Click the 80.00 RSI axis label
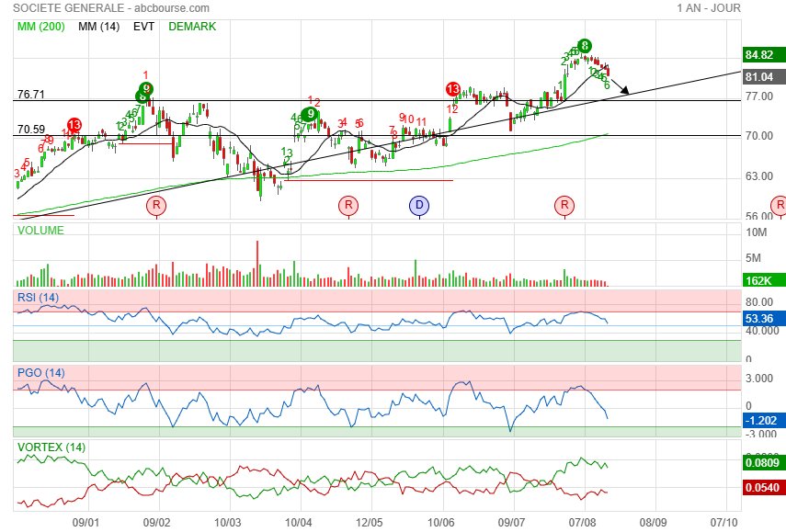786x532 pixels. pos(759,301)
